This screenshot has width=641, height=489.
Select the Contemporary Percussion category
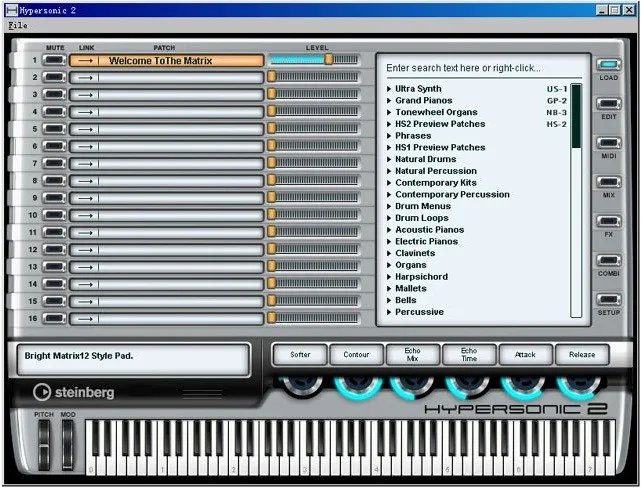click(453, 194)
